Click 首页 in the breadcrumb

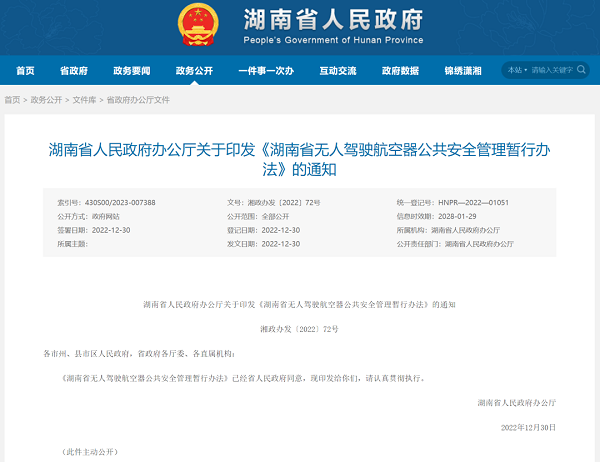12,100
